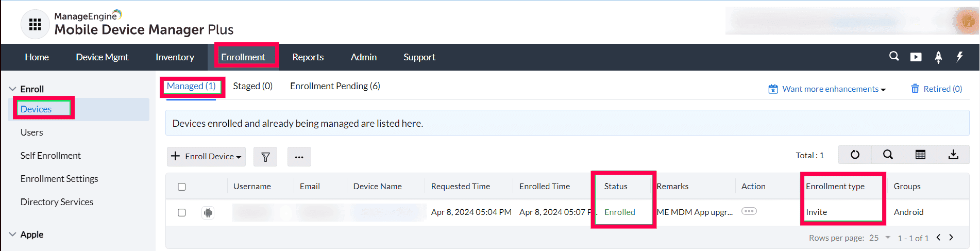The width and height of the screenshot is (980, 251).
Task: Click the Remarks column header
Action: tap(672, 186)
